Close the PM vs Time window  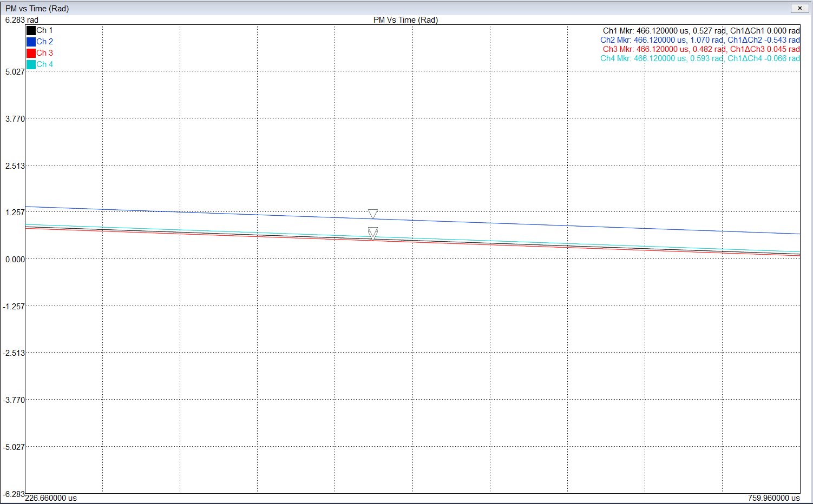[799, 8]
